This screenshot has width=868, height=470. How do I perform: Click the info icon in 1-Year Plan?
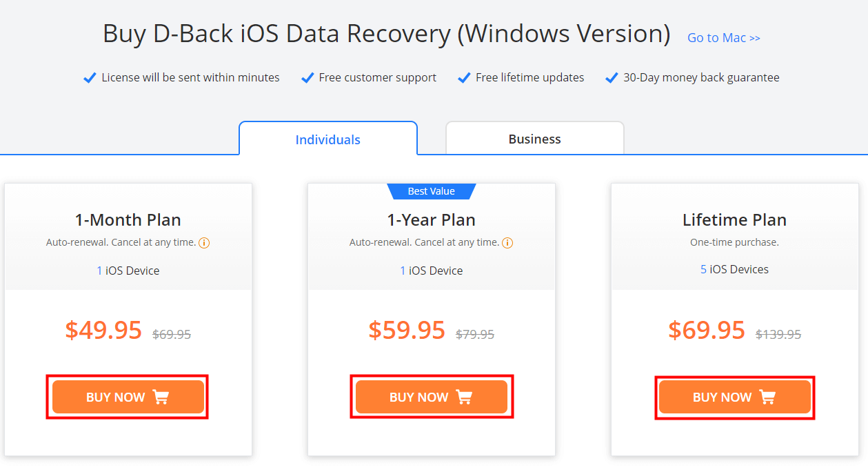pyautogui.click(x=507, y=243)
